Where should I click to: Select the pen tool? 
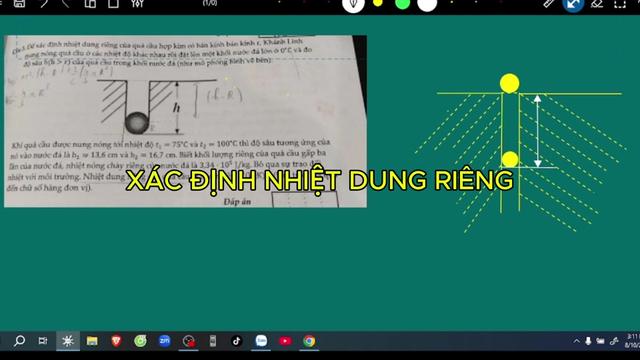pyautogui.click(x=353, y=5)
